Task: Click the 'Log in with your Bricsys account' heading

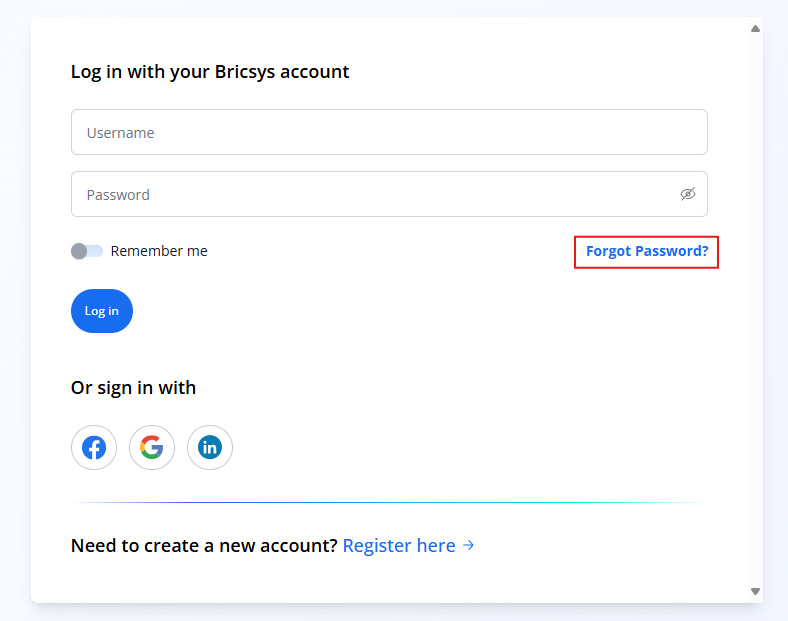Action: [210, 72]
